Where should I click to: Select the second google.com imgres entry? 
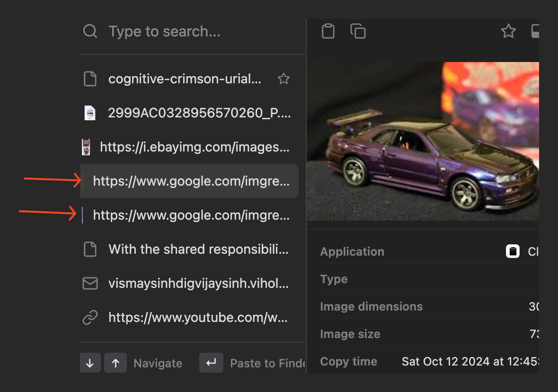click(191, 215)
